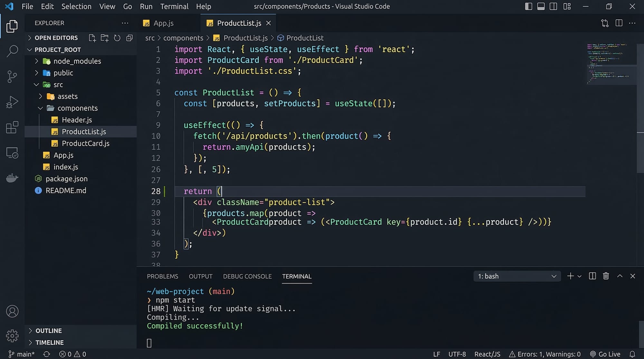Click the main* branch in status bar

point(22,354)
